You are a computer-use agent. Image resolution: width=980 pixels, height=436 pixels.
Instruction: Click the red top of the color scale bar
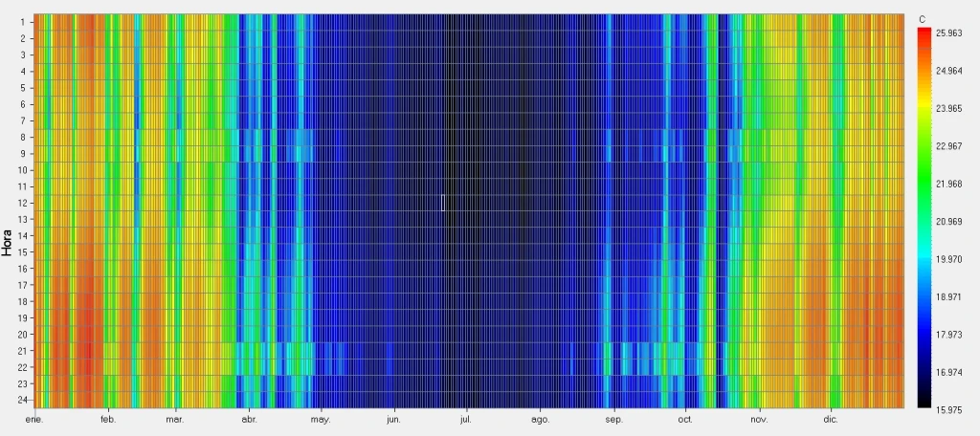click(x=924, y=34)
